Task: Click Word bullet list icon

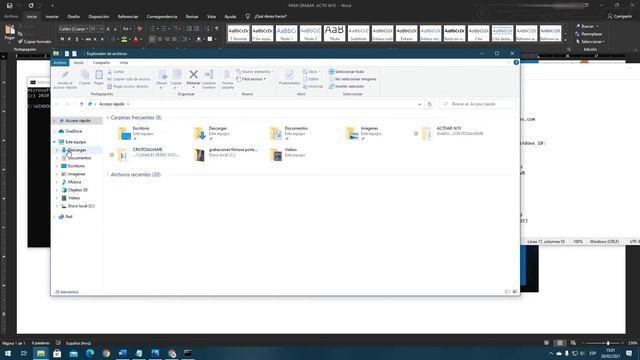Action: coord(152,29)
